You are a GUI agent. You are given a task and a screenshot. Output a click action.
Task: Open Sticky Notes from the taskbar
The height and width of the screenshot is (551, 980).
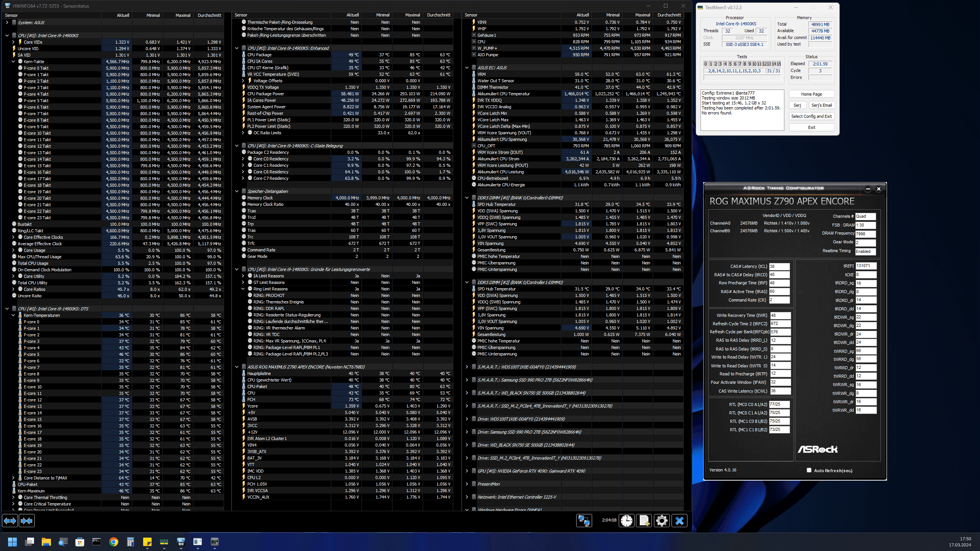click(147, 542)
